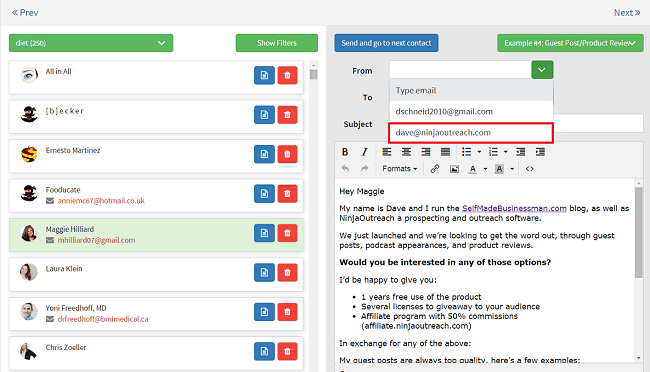Click Show Filters button

276,43
